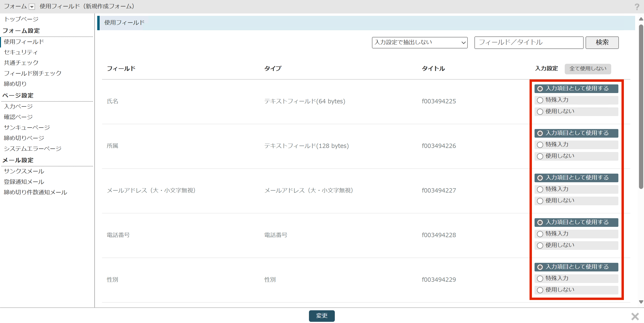The width and height of the screenshot is (644, 323).
Task: Click the 全て使用しない button
Action: coord(587,69)
